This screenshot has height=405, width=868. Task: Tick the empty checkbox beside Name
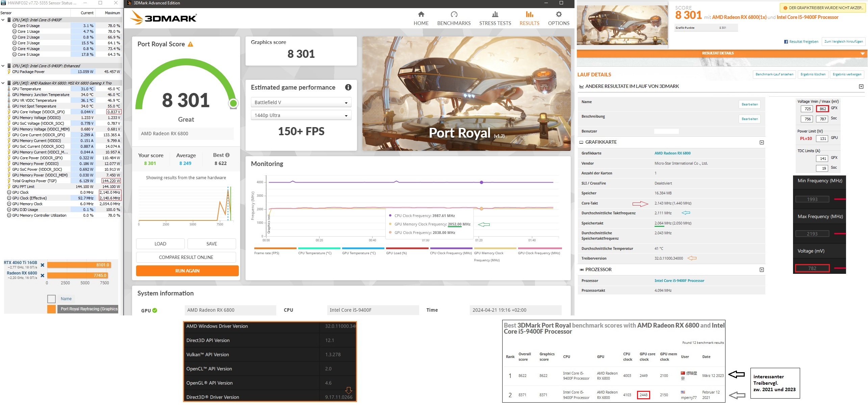(x=51, y=299)
